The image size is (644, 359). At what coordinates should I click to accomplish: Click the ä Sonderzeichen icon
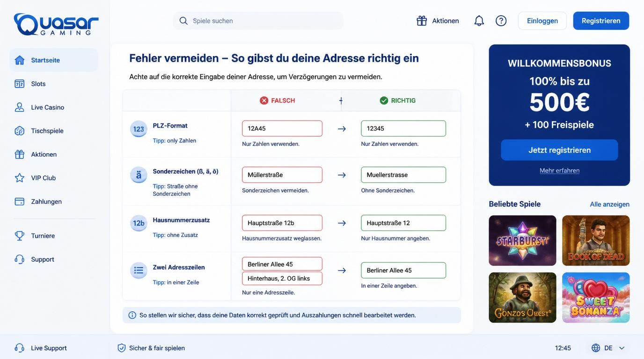(139, 175)
